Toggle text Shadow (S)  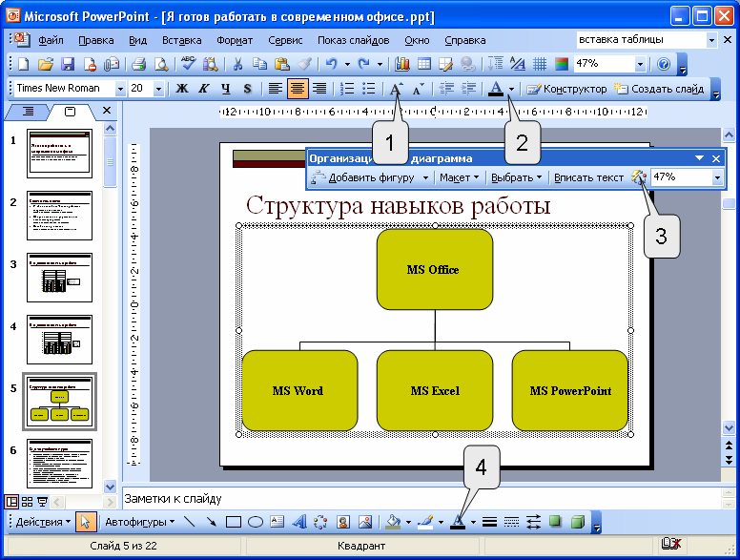click(247, 89)
